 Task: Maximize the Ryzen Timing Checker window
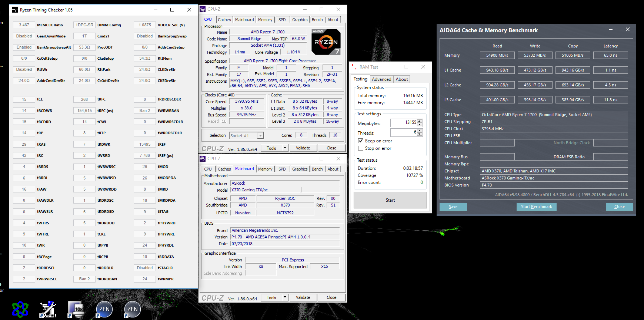click(172, 10)
